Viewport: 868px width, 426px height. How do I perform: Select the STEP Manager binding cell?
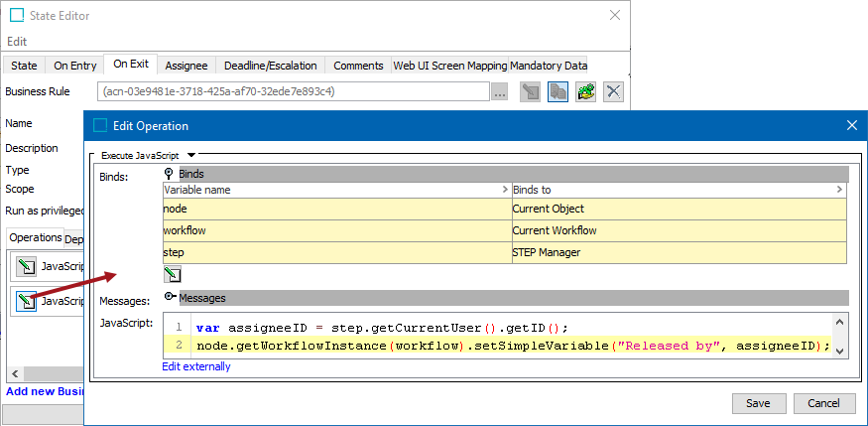[680, 252]
